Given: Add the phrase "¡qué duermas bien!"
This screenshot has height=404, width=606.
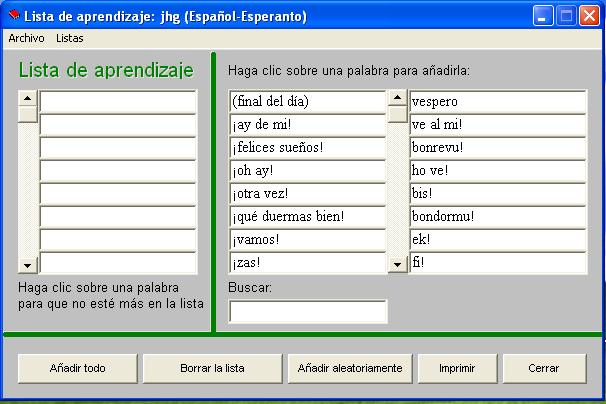Looking at the screenshot, I should 308,217.
